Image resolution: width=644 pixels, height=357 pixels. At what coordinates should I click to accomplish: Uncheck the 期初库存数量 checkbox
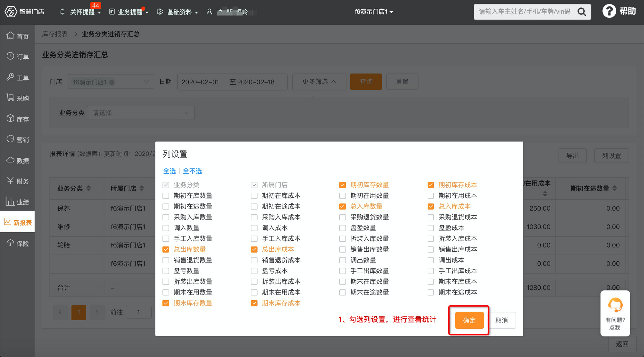(x=342, y=185)
